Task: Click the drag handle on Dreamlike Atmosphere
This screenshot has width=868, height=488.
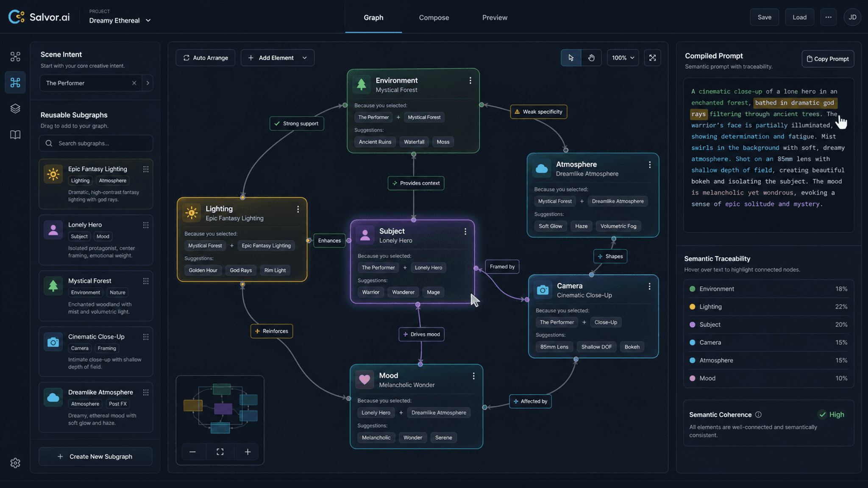Action: pos(146,392)
